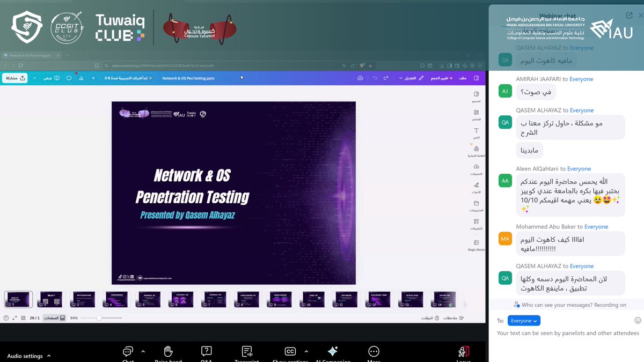The image size is (644, 362).
Task: Select slide 5 thumbnail in the filmstrip
Action: 148,299
